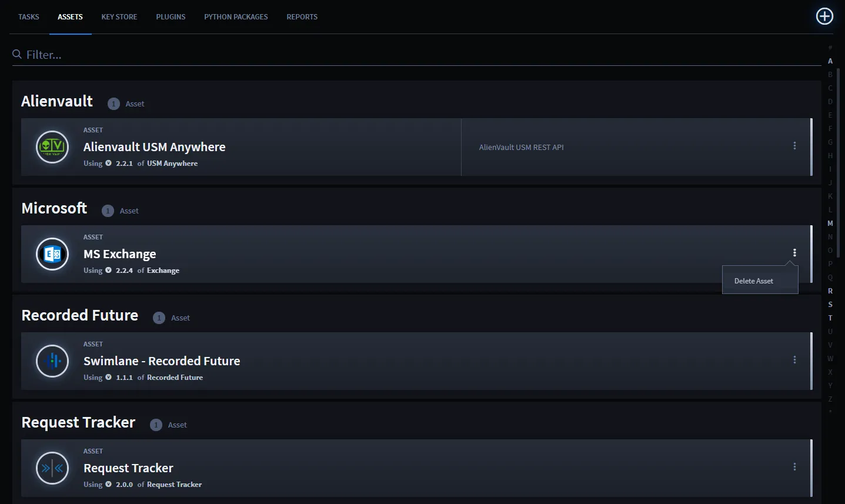845x504 pixels.
Task: Click the Microsoft group heading
Action: click(54, 208)
